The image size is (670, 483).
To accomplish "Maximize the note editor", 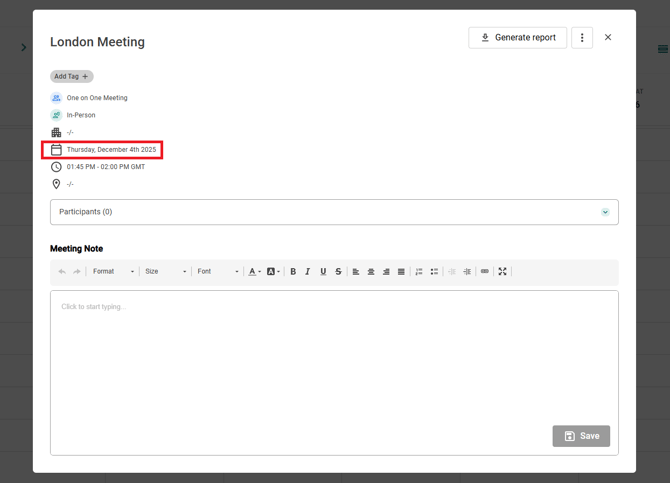I will point(502,271).
